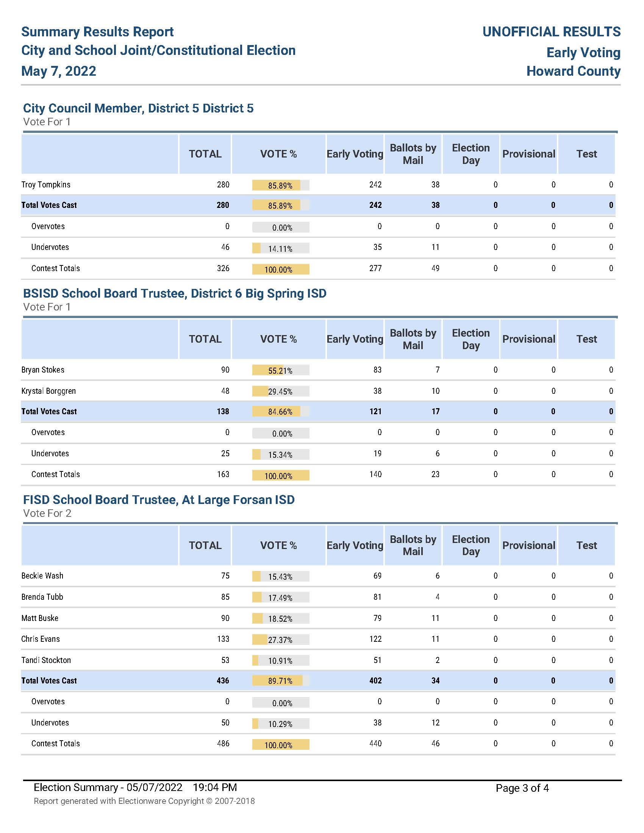This screenshot has width=644, height=833.
Task: Click Krystal Borggren's 29.45% percentage bar
Action: (x=280, y=392)
